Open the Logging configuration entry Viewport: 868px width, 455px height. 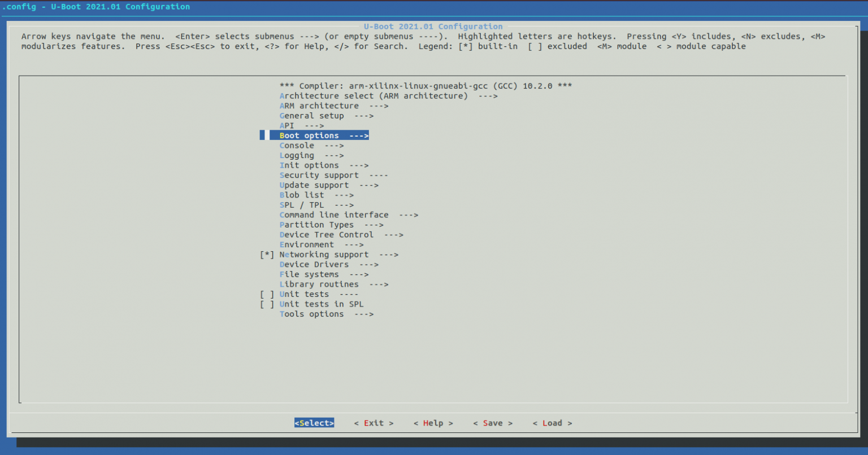(x=297, y=155)
